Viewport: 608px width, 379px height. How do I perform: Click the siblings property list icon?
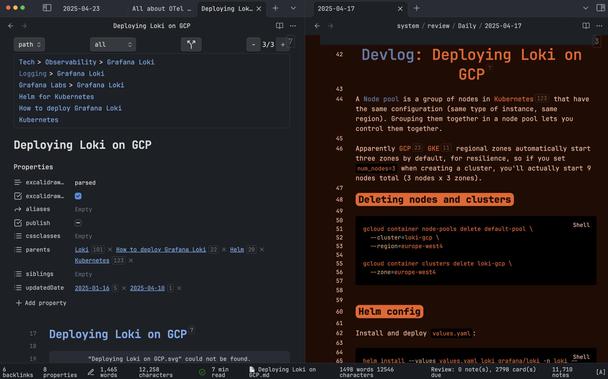tap(18, 274)
